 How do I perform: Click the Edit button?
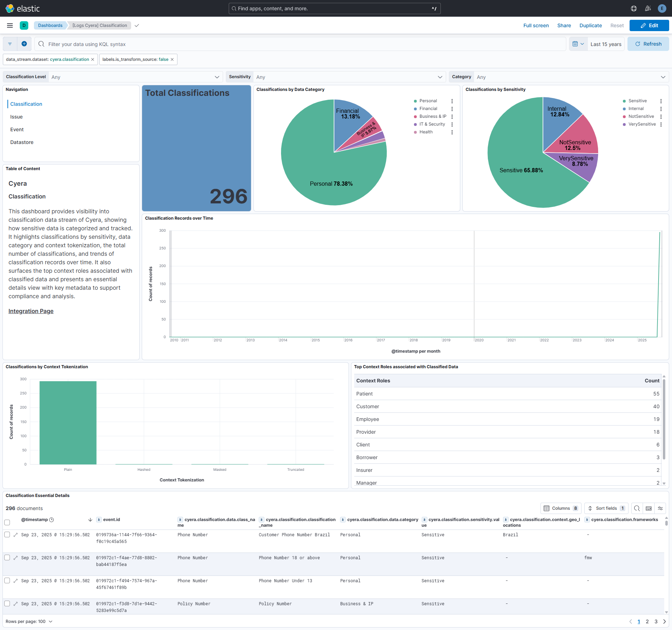click(649, 25)
